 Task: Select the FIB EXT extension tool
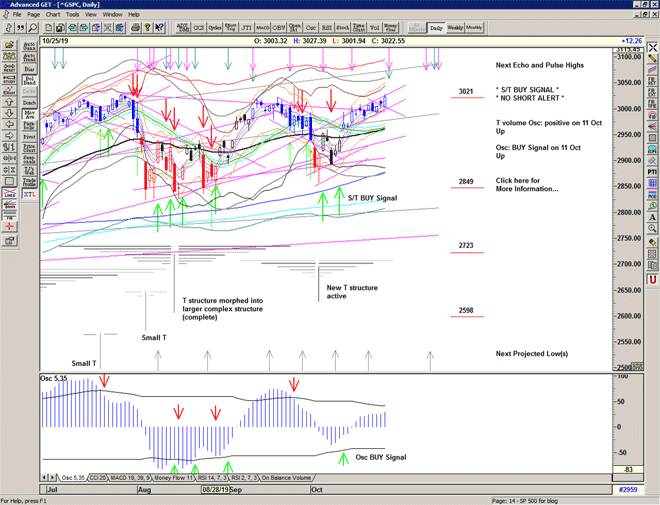[652, 93]
